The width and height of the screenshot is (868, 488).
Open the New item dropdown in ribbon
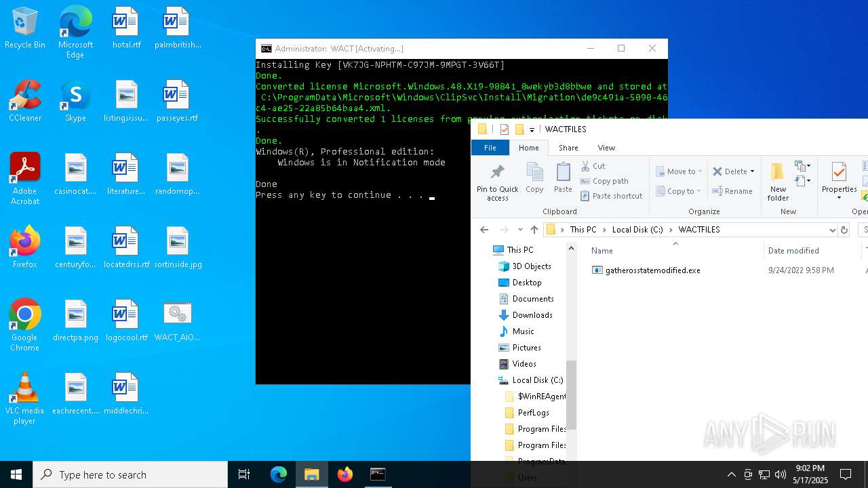[803, 167]
